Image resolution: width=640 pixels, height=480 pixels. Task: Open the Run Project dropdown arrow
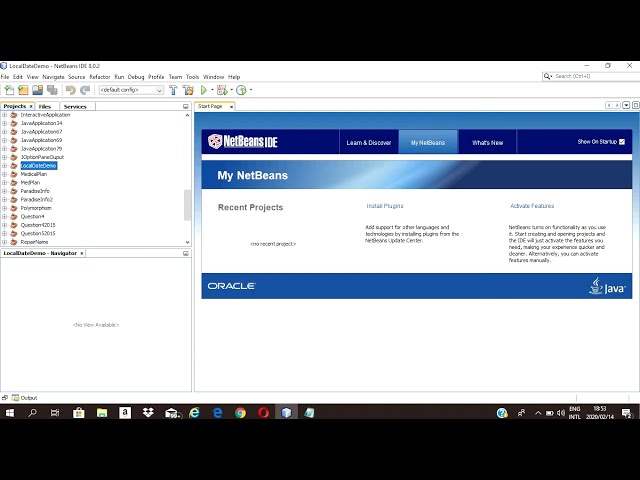(212, 90)
